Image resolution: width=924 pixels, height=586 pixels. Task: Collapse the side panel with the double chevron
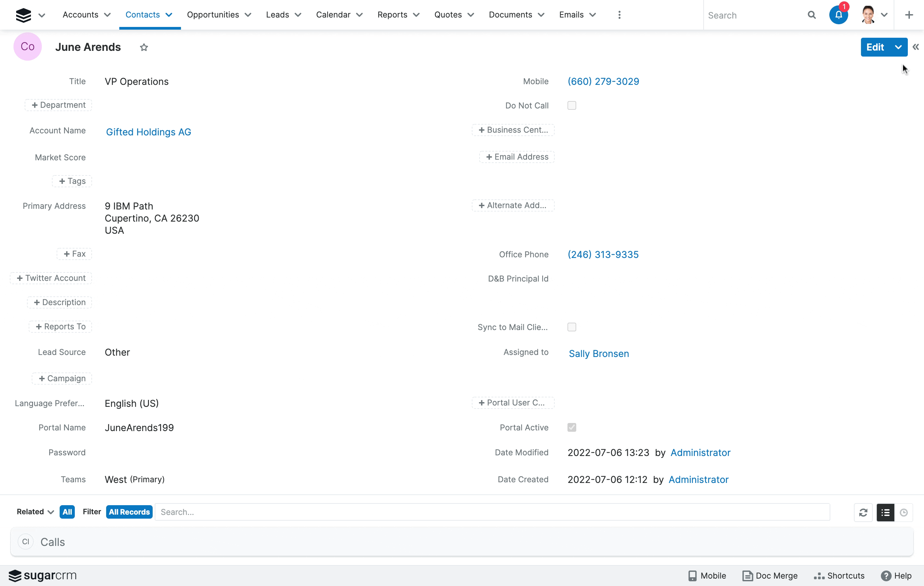(x=916, y=47)
